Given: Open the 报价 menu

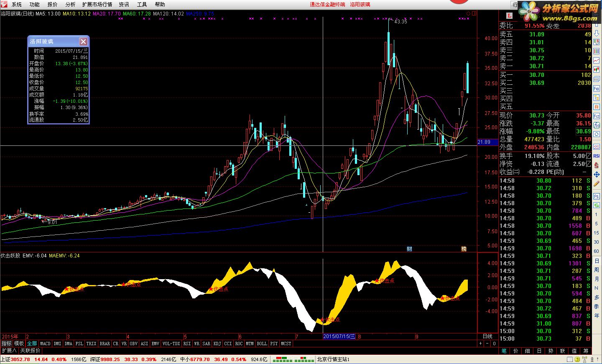Looking at the screenshot, I should tap(53, 5).
